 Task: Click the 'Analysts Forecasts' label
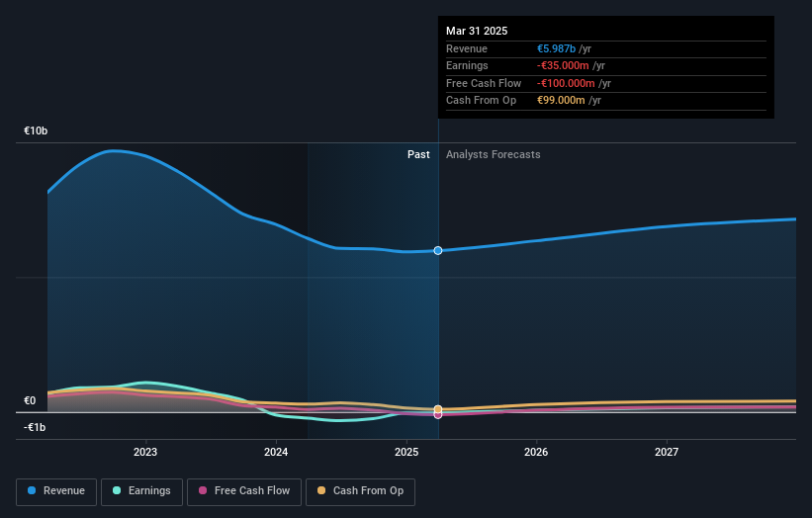tap(493, 154)
